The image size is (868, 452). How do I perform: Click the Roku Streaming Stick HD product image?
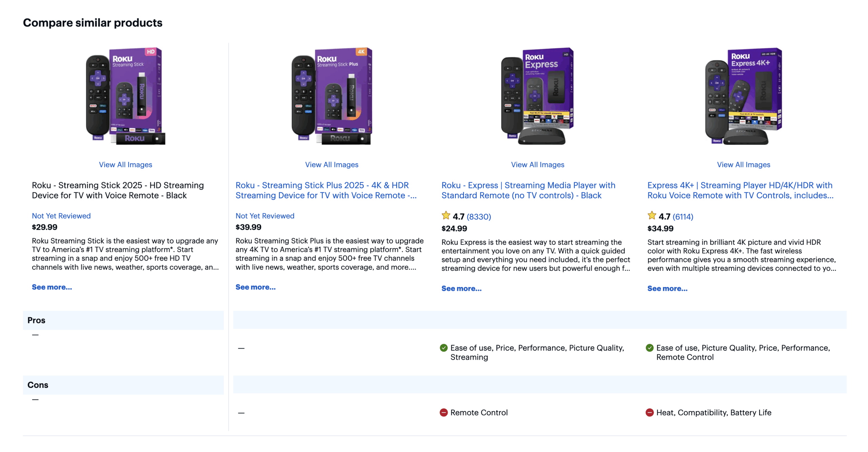click(125, 96)
